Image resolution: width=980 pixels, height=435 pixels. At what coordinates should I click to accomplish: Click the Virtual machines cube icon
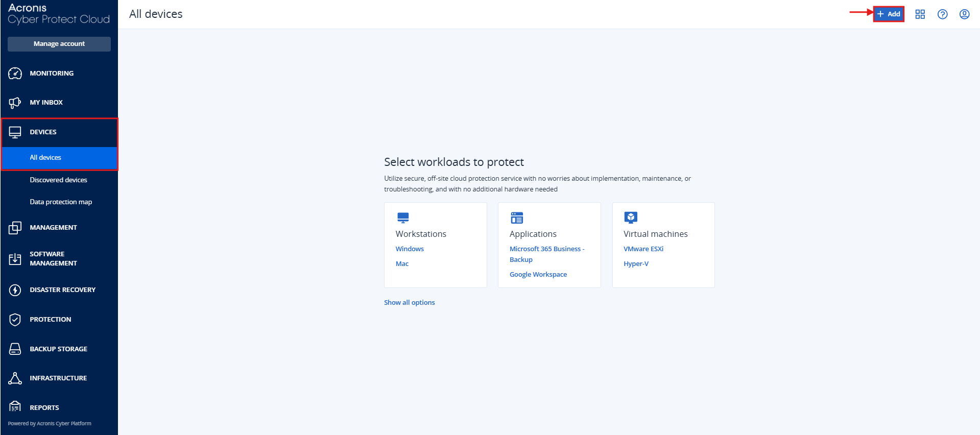(x=631, y=218)
